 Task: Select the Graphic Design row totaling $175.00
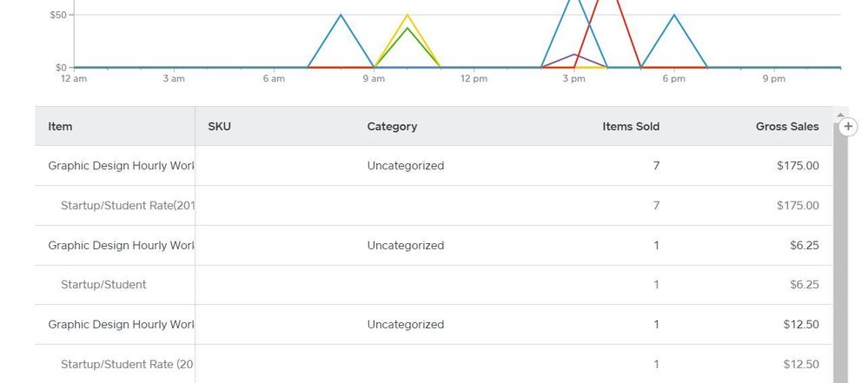[x=121, y=166]
